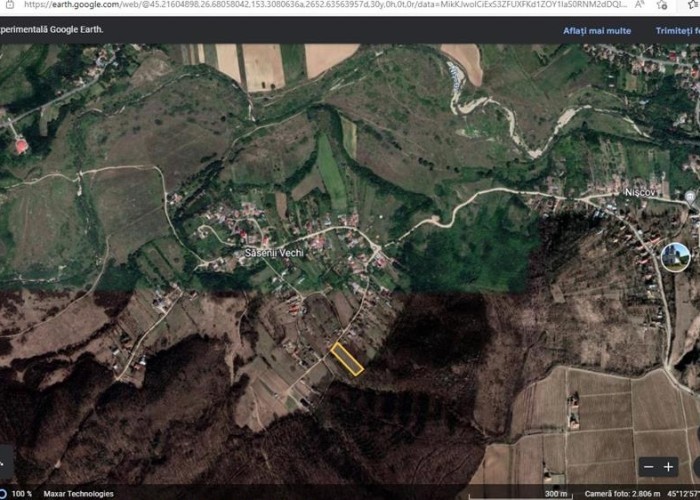Image resolution: width=700 pixels, height=500 pixels.
Task: Click the red landmark marker on left edge
Action: [x=21, y=146]
